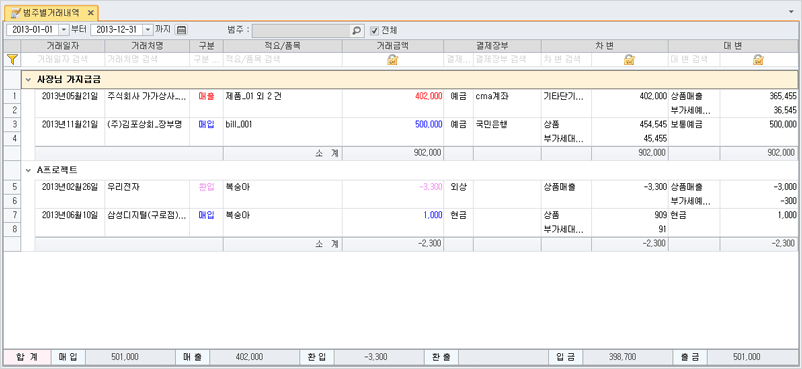
Task: Click the calendar period picker icon
Action: pos(182,30)
